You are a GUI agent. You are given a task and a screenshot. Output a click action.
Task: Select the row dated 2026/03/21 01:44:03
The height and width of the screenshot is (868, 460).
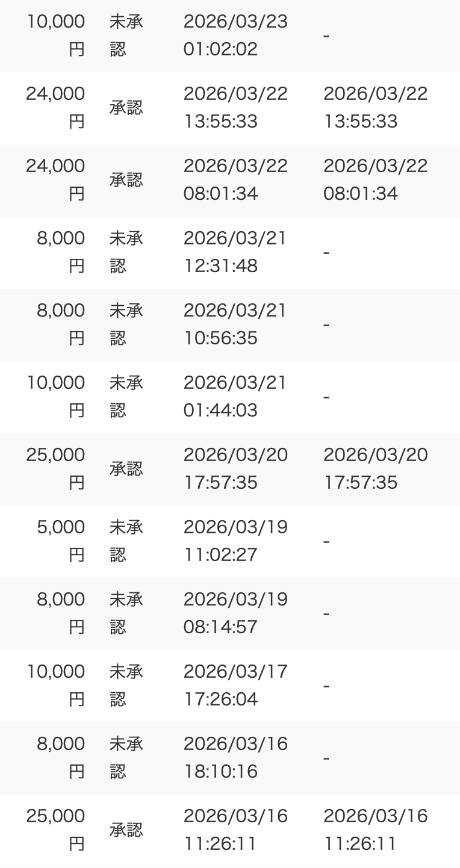coord(230,397)
